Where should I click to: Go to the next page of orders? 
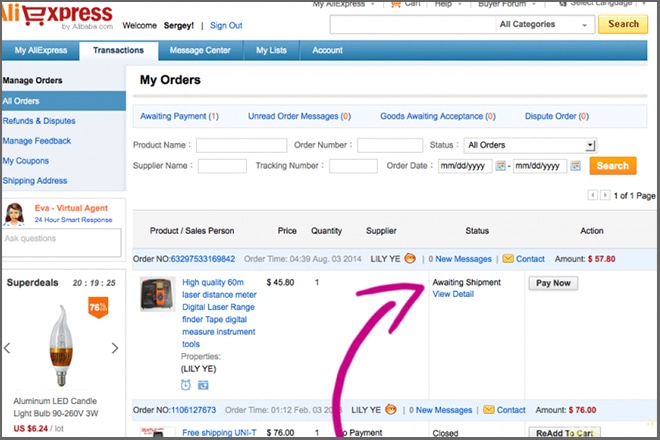coord(604,195)
